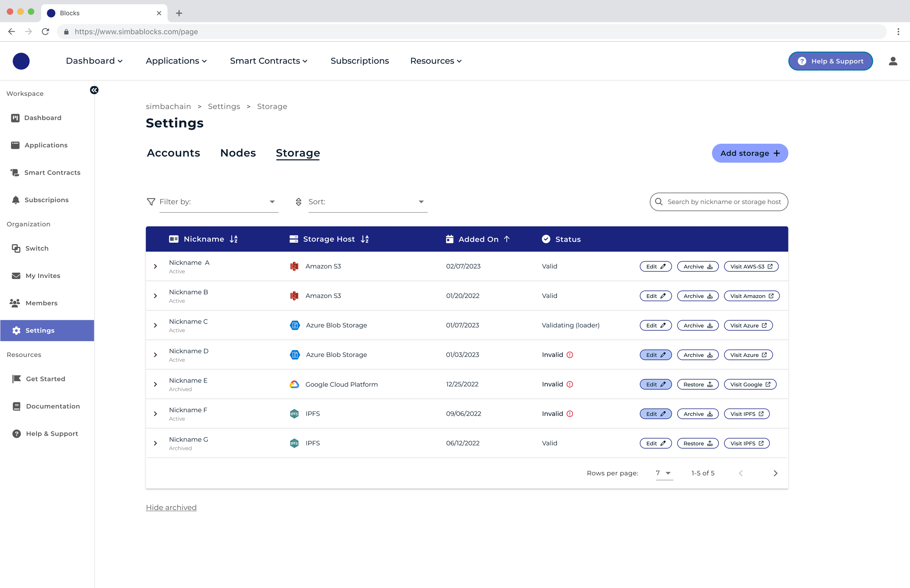This screenshot has width=910, height=588.
Task: Click the Storage Host sort icon
Action: (365, 239)
